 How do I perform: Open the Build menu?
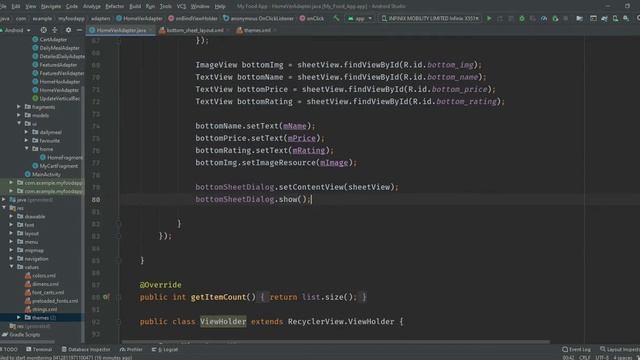[135, 6]
